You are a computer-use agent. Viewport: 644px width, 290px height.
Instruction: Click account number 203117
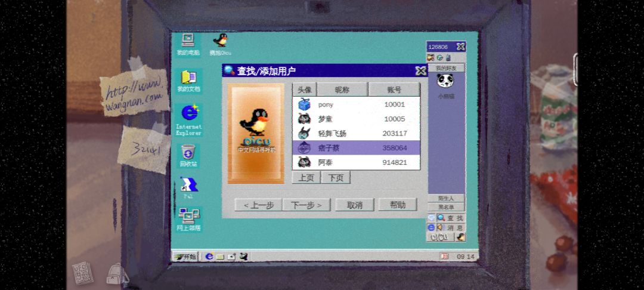click(395, 133)
